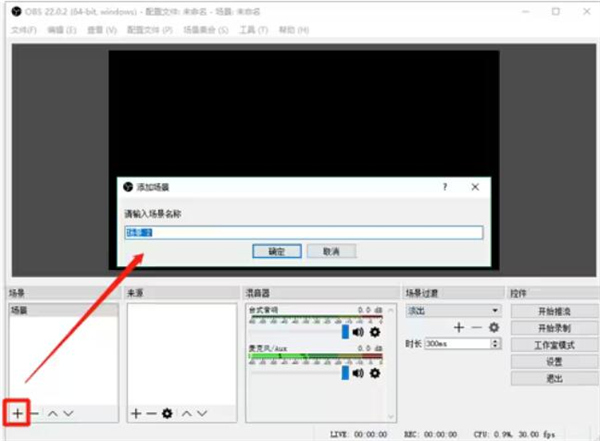Click the transition duration spinner arrows
This screenshot has height=441, width=600.
494,343
